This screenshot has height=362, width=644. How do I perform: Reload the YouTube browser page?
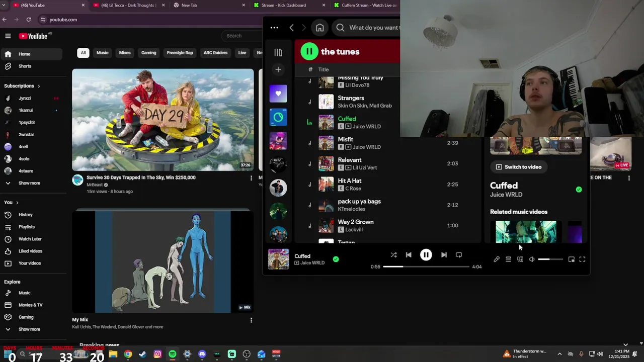click(29, 20)
